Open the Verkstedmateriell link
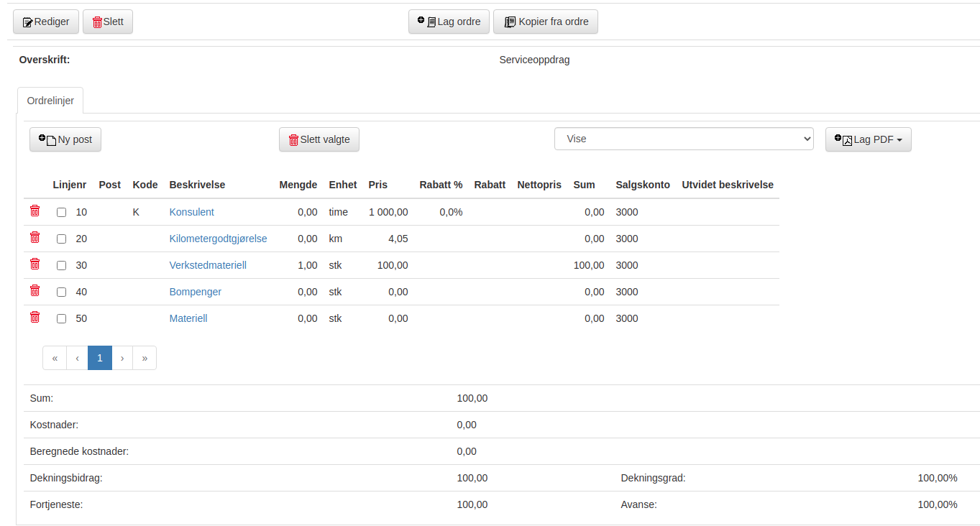 point(208,265)
